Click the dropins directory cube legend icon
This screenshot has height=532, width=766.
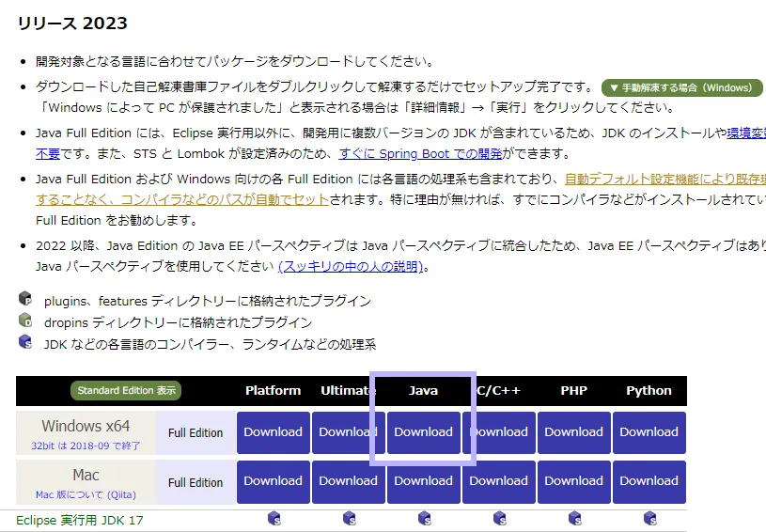pyautogui.click(x=25, y=320)
